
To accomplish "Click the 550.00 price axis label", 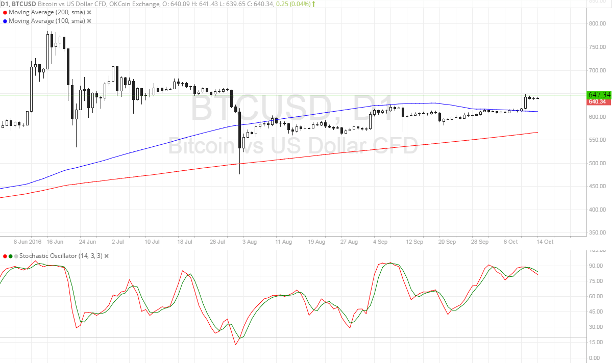I will coord(598,140).
